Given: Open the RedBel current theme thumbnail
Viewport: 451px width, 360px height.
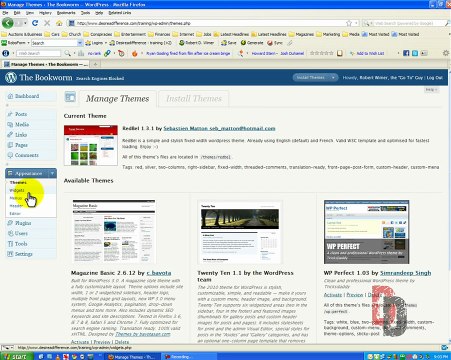Looking at the screenshot, I should (x=91, y=145).
